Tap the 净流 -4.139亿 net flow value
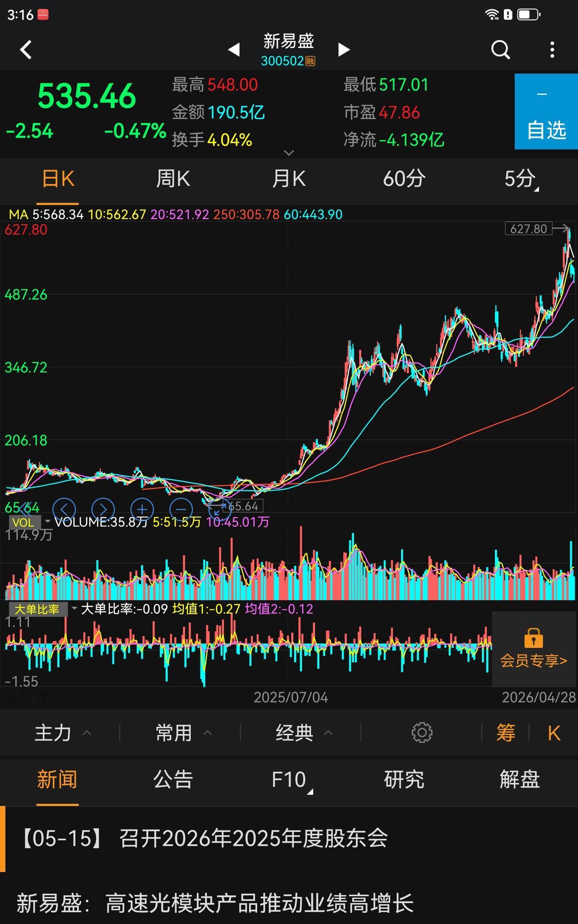The width and height of the screenshot is (578, 924). click(394, 140)
